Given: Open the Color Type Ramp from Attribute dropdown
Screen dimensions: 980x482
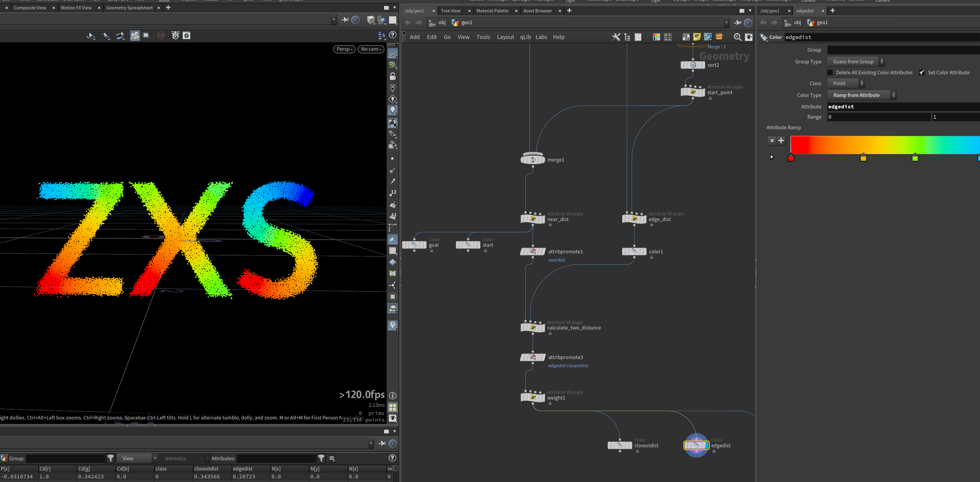Looking at the screenshot, I should click(862, 95).
